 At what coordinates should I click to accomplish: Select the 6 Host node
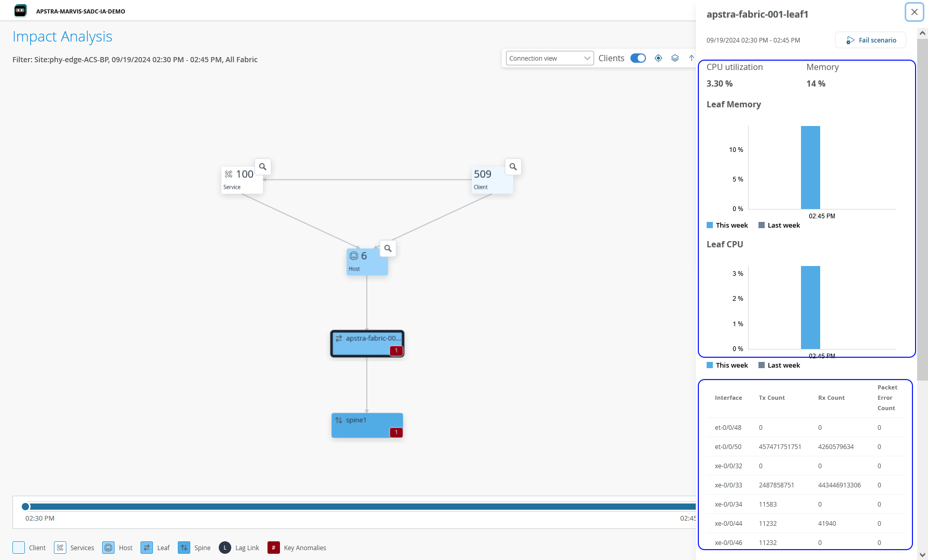pyautogui.click(x=367, y=262)
